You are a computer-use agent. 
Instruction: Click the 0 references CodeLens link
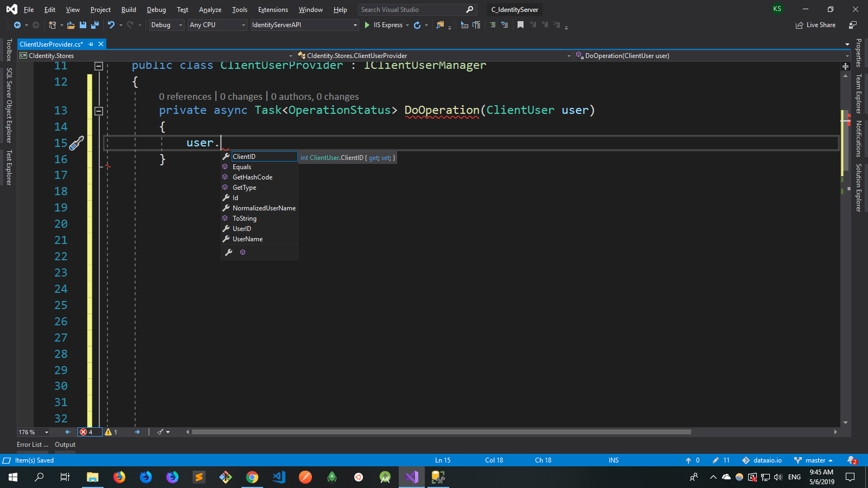point(185,97)
